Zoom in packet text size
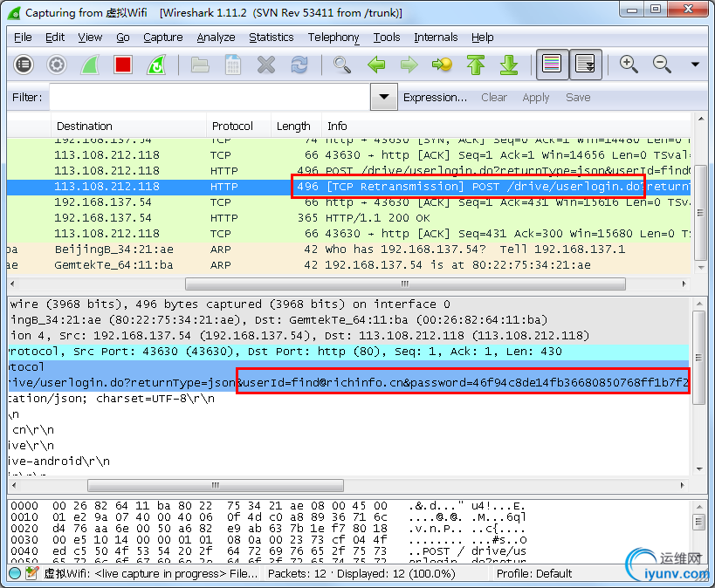The height and width of the screenshot is (588, 715). (629, 65)
